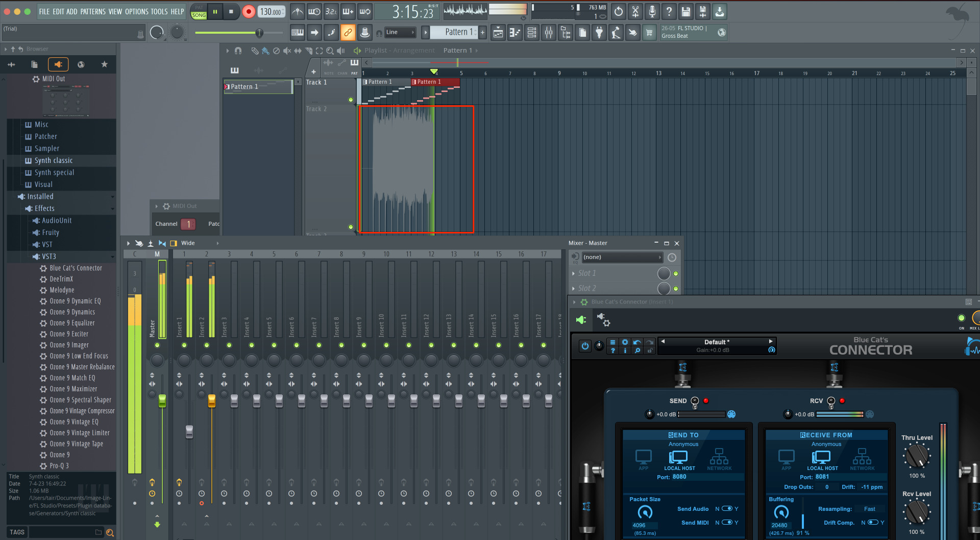
Task: Adjust the main volume slider
Action: [x=238, y=33]
